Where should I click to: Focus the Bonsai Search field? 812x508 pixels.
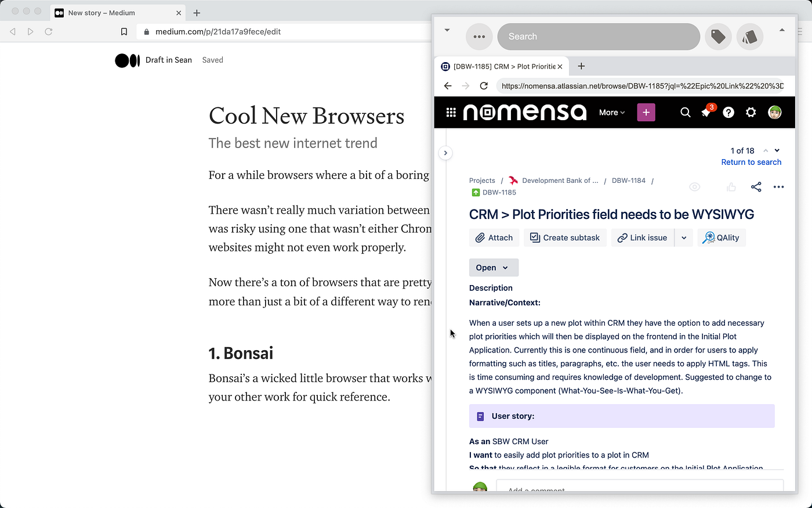pos(599,37)
